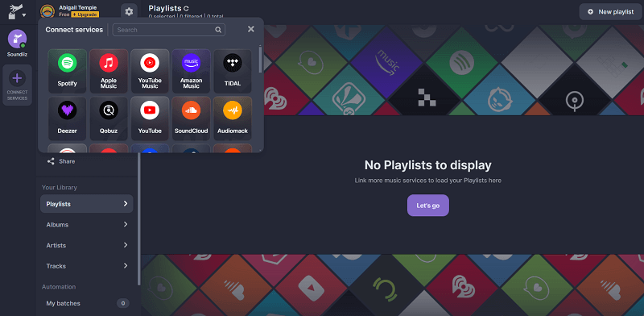Click 'No Playlists to display' heading
Screen dimensions: 644x316
(x=428, y=165)
